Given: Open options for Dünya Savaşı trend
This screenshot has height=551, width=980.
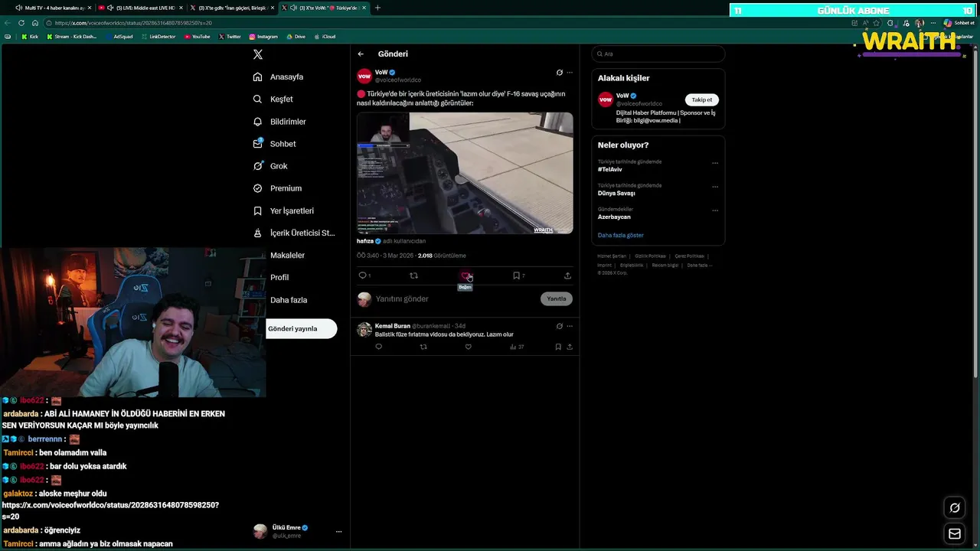Looking at the screenshot, I should (715, 187).
